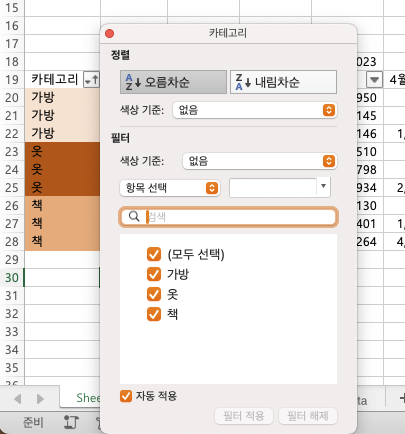Viewport: 405px width, 434px height.
Task: Click 카테고리 column filter arrow in cell
Action: [91, 80]
